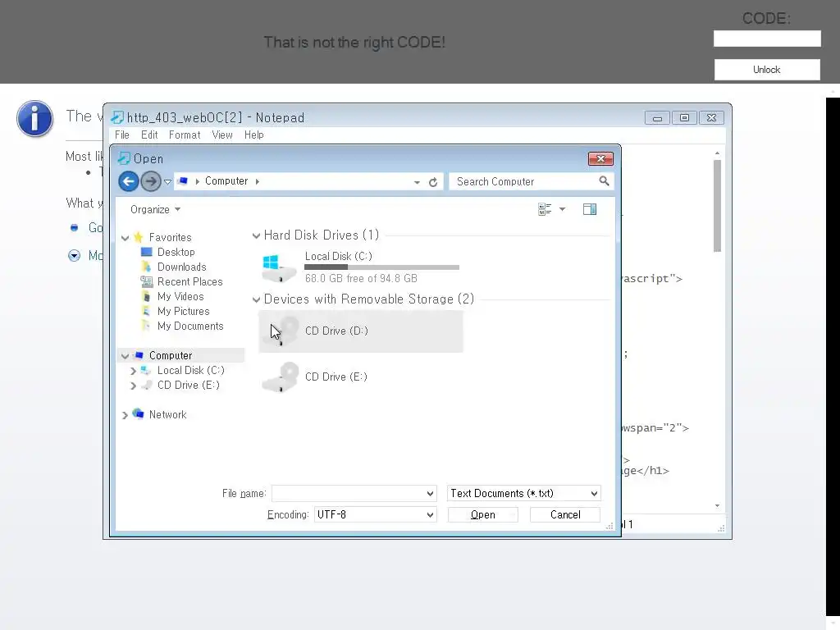Click the Forward arrow in Open dialog

tap(151, 181)
